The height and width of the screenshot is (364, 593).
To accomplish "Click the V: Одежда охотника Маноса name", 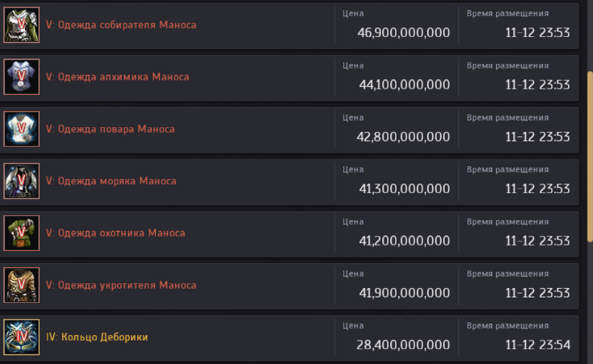I will (115, 233).
